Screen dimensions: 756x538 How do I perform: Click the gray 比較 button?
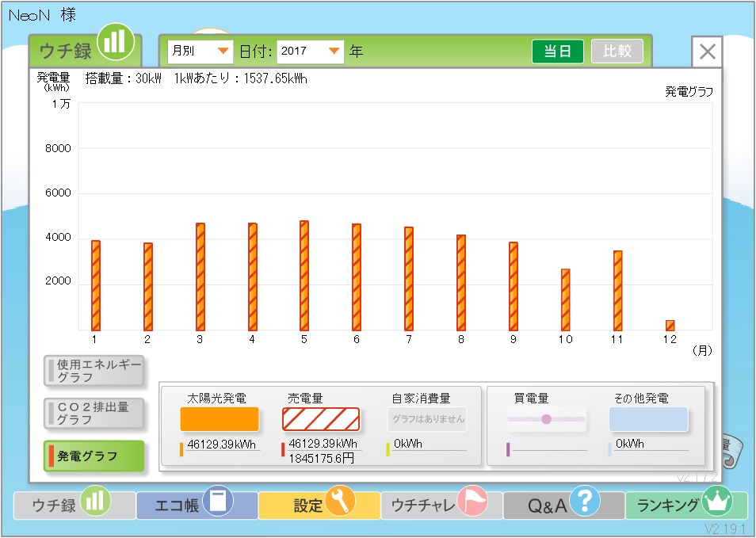point(617,51)
